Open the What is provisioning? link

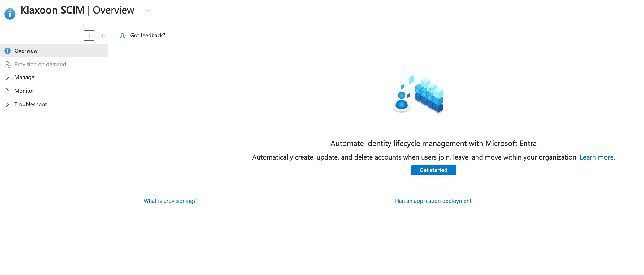pyautogui.click(x=169, y=201)
